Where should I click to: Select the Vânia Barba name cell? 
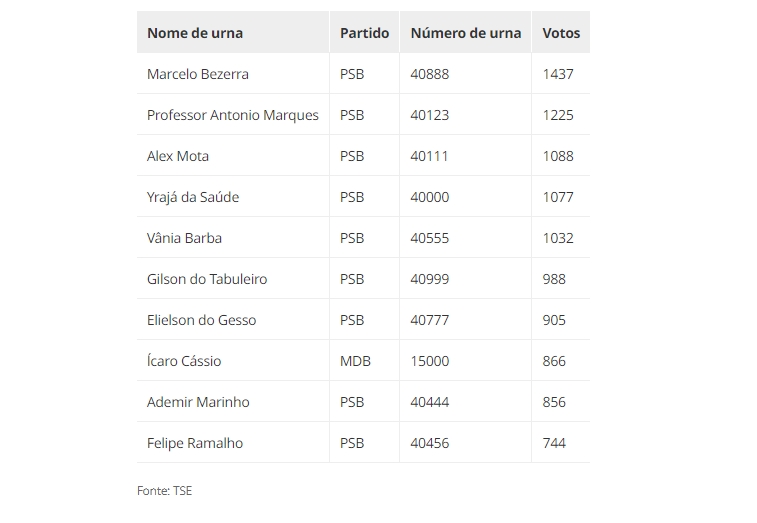[233, 238]
